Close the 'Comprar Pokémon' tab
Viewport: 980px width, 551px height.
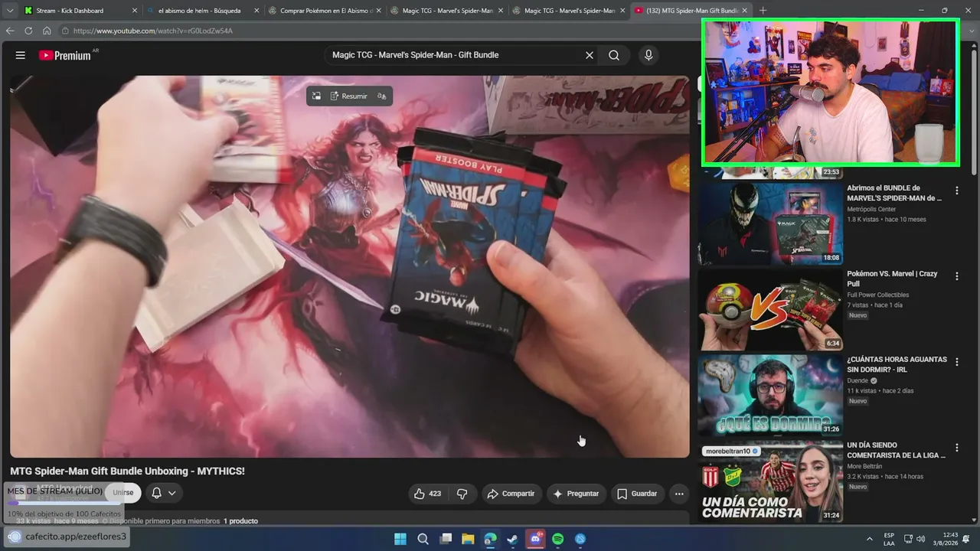coord(380,11)
